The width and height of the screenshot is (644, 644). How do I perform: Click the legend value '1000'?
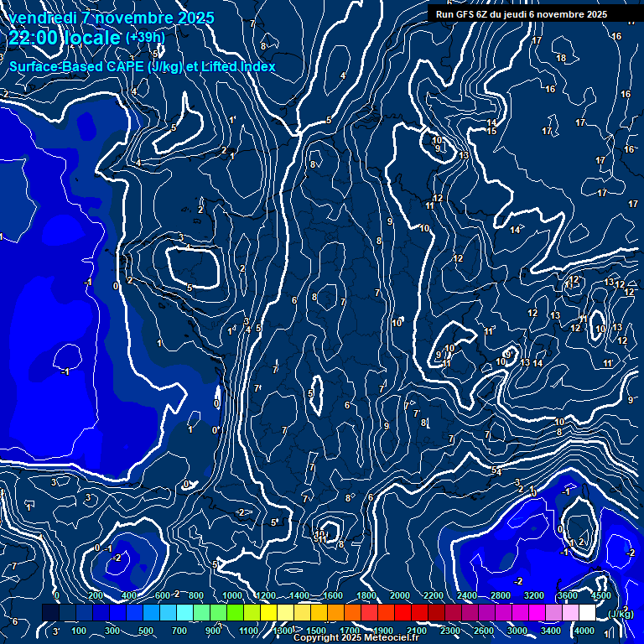[x=232, y=595]
